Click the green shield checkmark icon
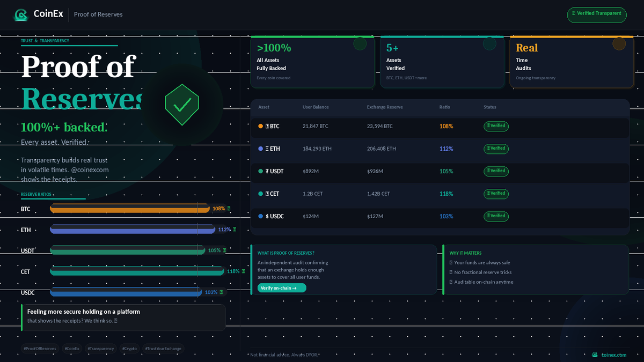This screenshot has height=362, width=644. coord(182,105)
